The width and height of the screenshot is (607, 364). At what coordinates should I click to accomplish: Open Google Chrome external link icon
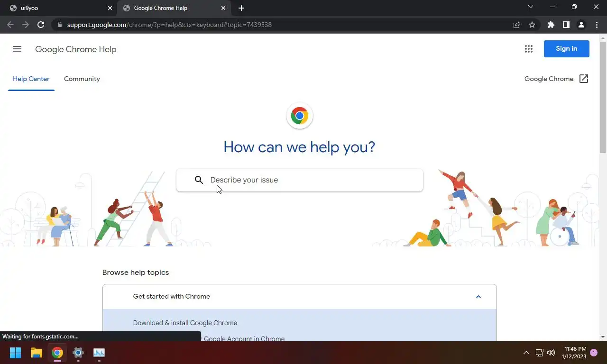coord(584,79)
